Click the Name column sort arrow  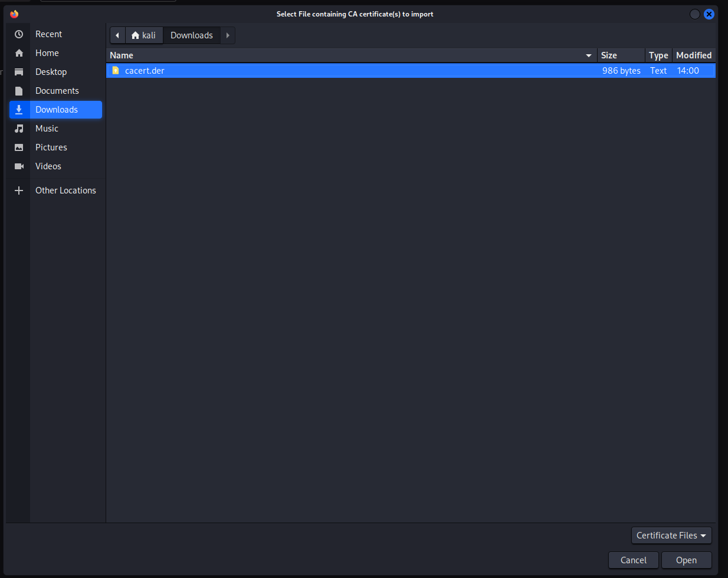(x=588, y=55)
